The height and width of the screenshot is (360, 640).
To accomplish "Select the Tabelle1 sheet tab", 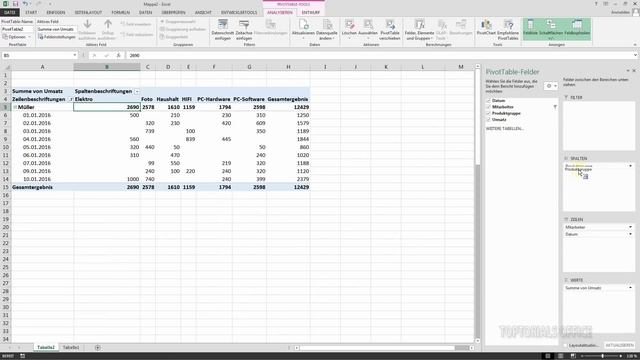I will click(71, 347).
